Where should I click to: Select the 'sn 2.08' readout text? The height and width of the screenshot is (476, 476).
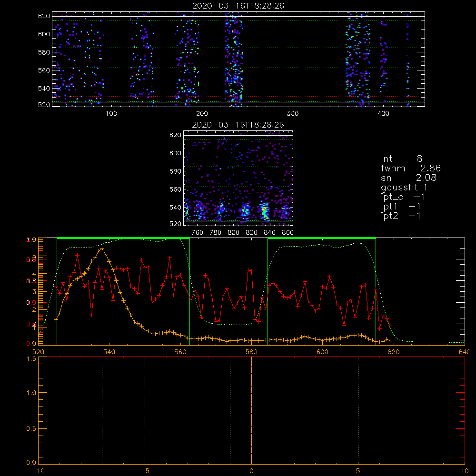[408, 178]
